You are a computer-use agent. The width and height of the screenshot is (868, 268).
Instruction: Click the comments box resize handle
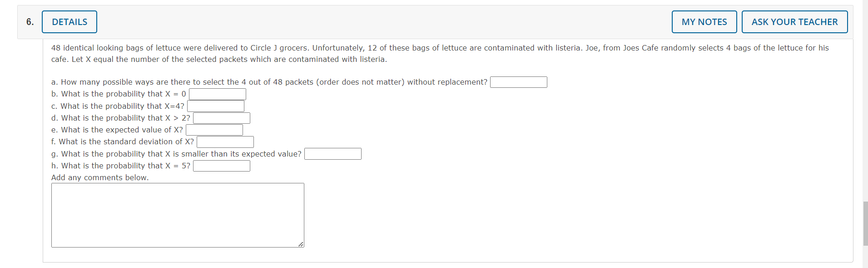[301, 244]
